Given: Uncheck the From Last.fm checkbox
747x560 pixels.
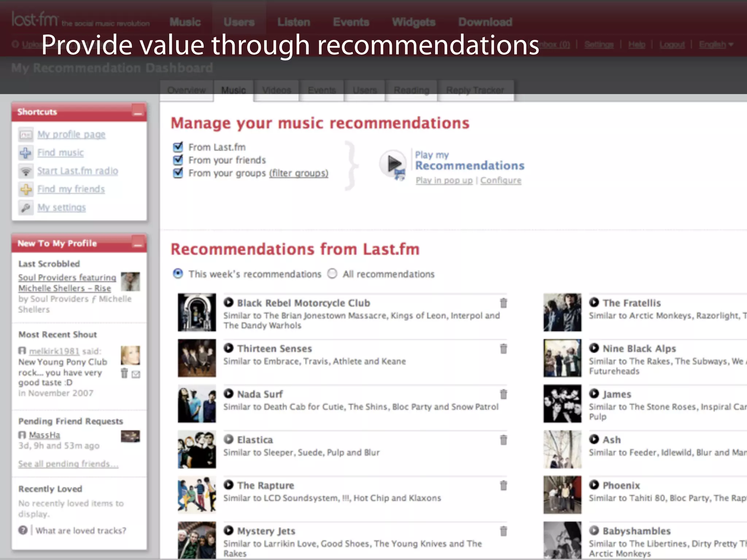Looking at the screenshot, I should (178, 147).
